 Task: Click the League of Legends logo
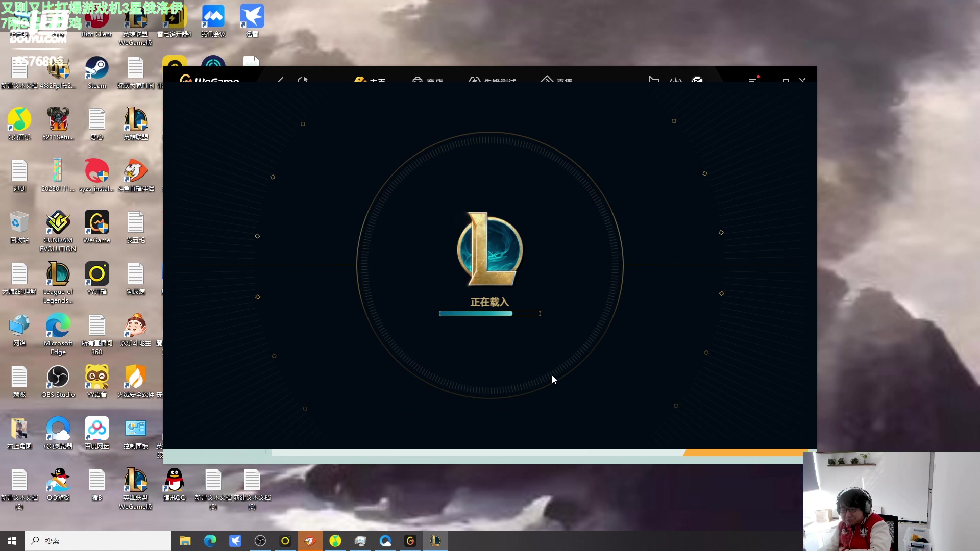pyautogui.click(x=489, y=249)
